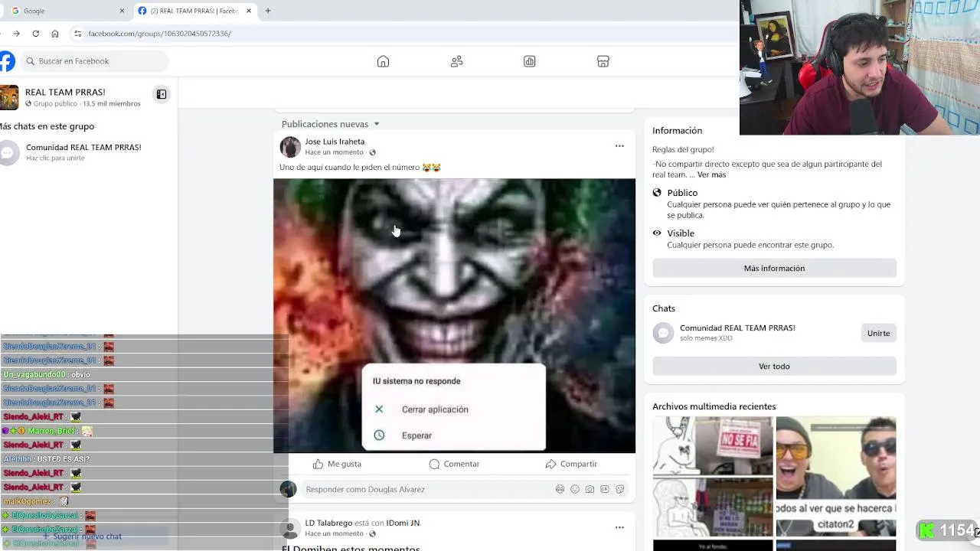Open IDomi JN. tagged profile link
Screen dimensions: 980x551
click(403, 523)
